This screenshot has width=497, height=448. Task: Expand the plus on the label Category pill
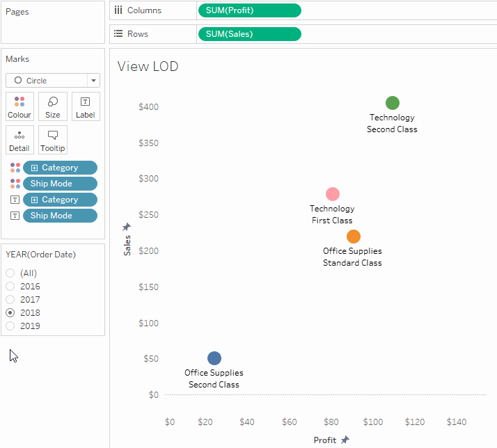point(33,200)
